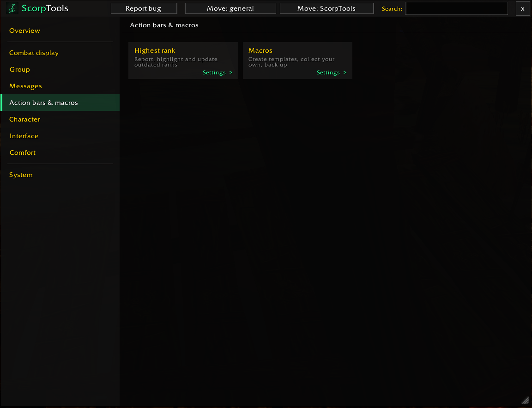Viewport: 532px width, 408px height.
Task: Open the Report bug button
Action: coord(144,8)
